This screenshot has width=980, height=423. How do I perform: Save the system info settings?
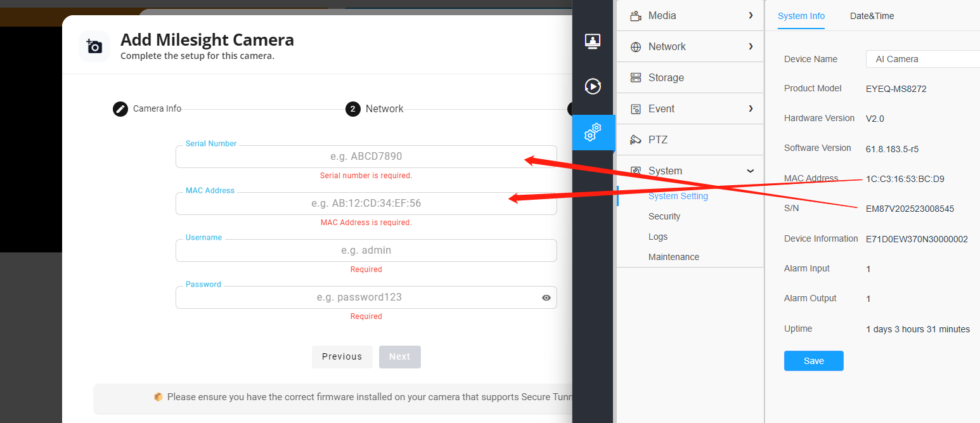[814, 361]
